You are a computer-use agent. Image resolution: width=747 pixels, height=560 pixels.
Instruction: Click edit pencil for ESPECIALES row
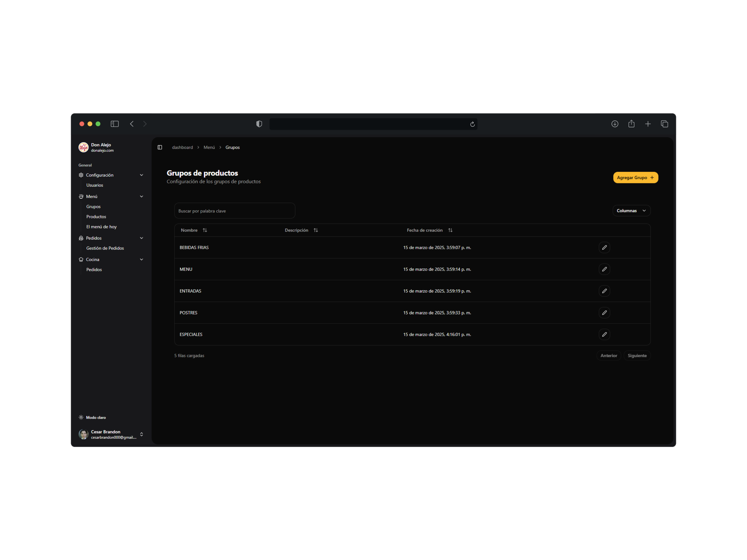coord(604,334)
